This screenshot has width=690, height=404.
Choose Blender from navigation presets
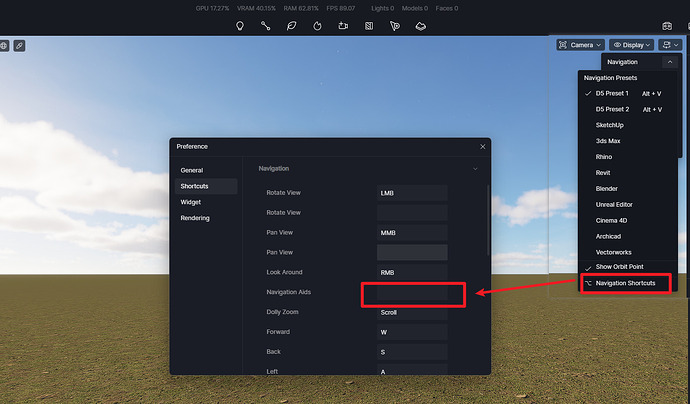(x=607, y=188)
